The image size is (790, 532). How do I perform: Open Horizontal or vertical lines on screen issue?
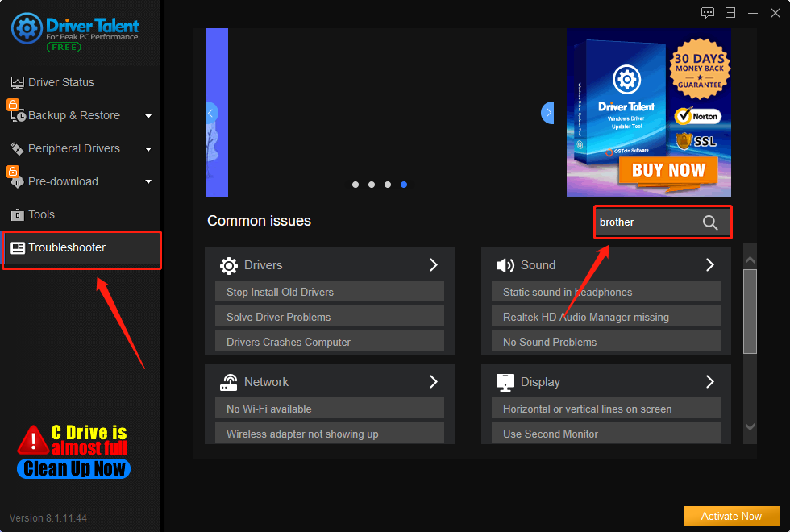click(x=606, y=409)
